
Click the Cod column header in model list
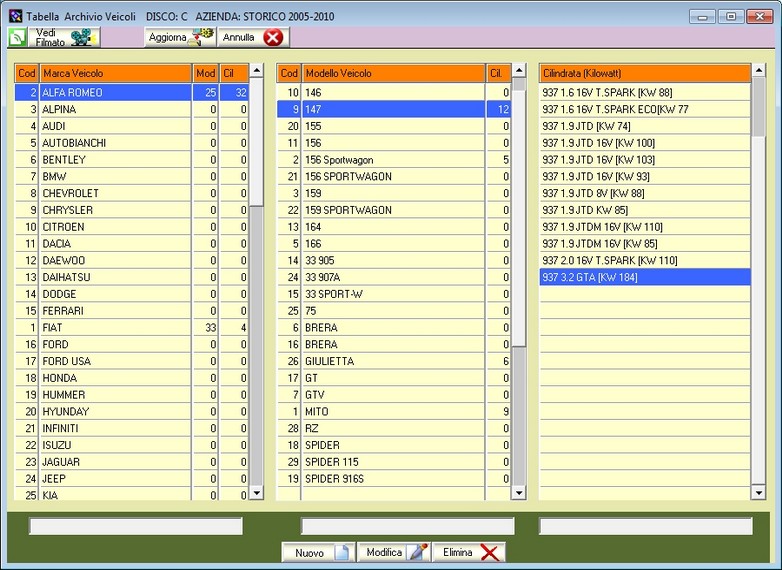(x=289, y=73)
